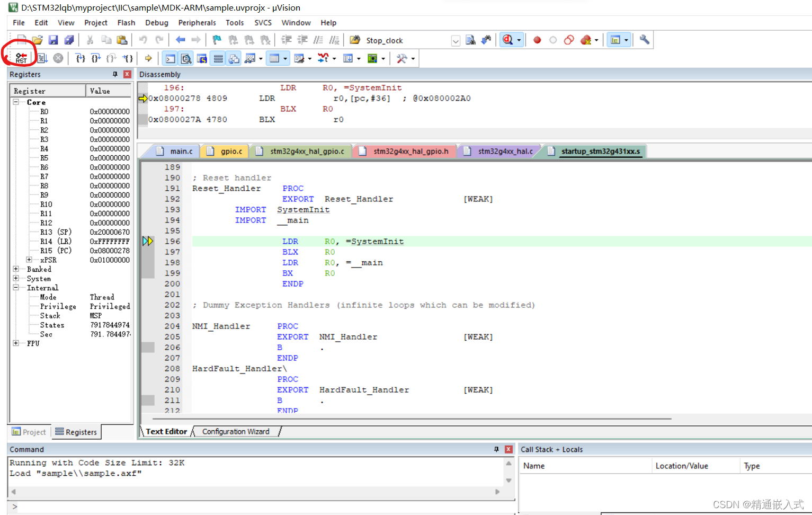Open the Trace windows icon
The height and width of the screenshot is (515, 812).
coord(348,58)
